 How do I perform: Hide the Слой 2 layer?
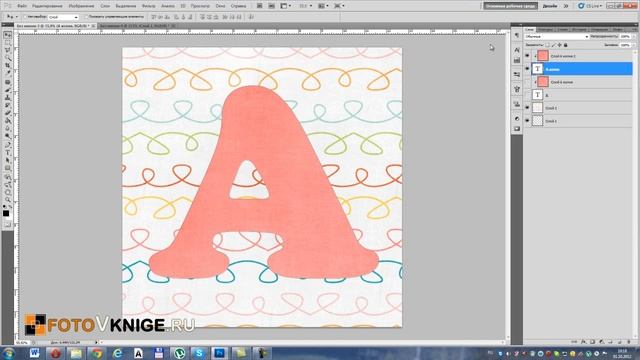pyautogui.click(x=527, y=108)
